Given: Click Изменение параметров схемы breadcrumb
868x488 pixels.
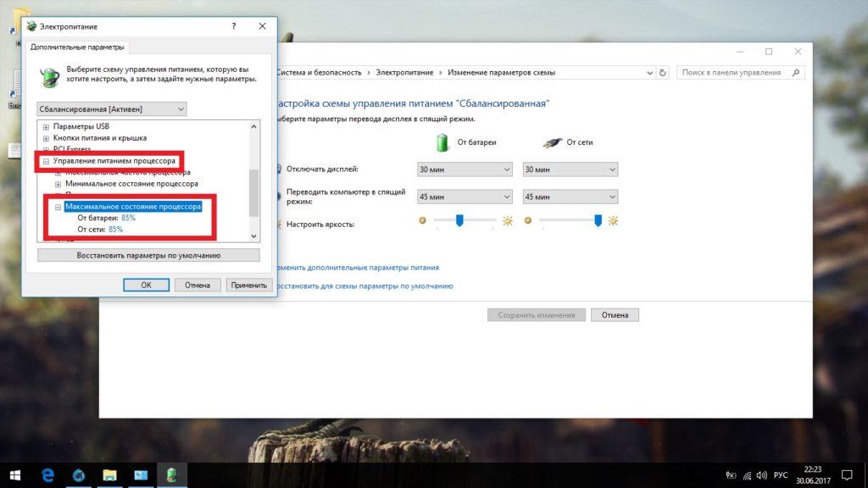Looking at the screenshot, I should [501, 73].
